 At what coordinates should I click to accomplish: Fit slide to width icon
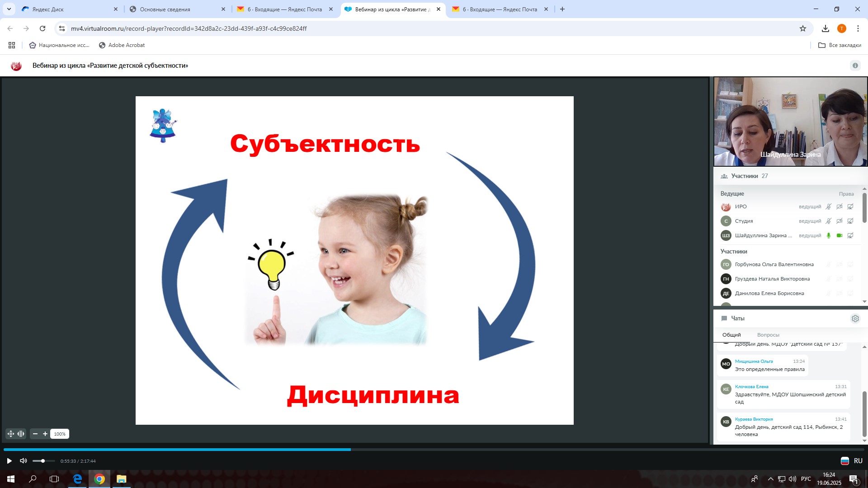point(21,434)
